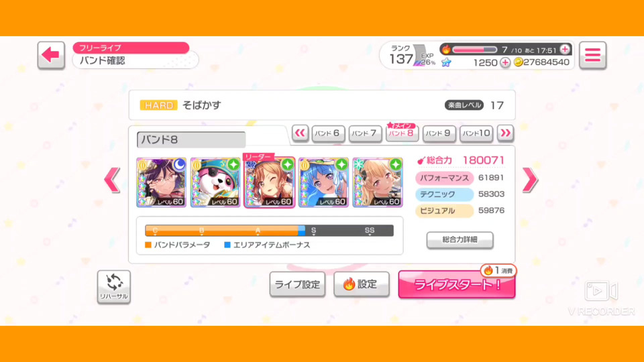
Task: Switch to the バンド6 tab
Action: coord(328,133)
